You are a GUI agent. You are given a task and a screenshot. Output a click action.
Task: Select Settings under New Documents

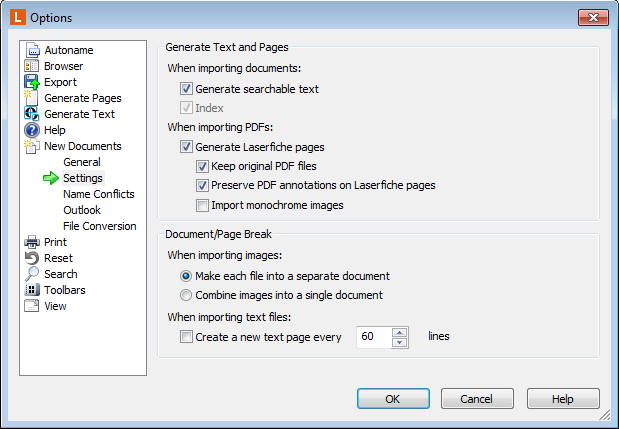[x=83, y=178]
